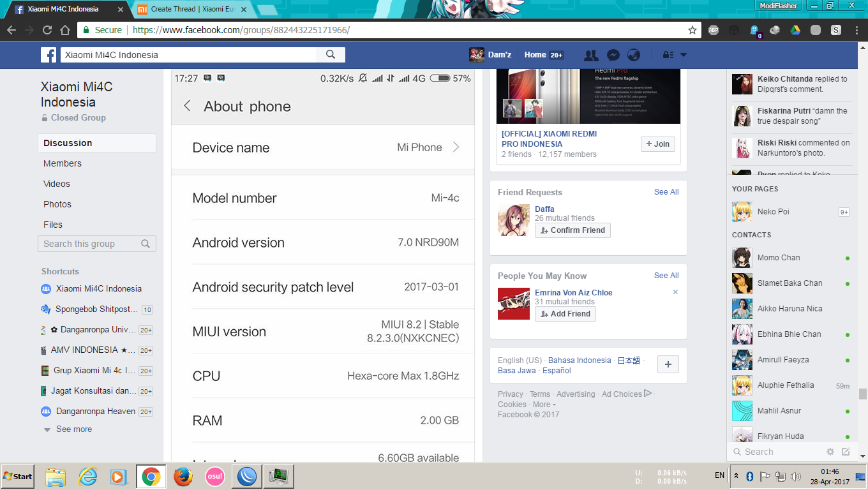868x490 pixels.
Task: Open Daffa's profile picture thumbnail
Action: (514, 220)
